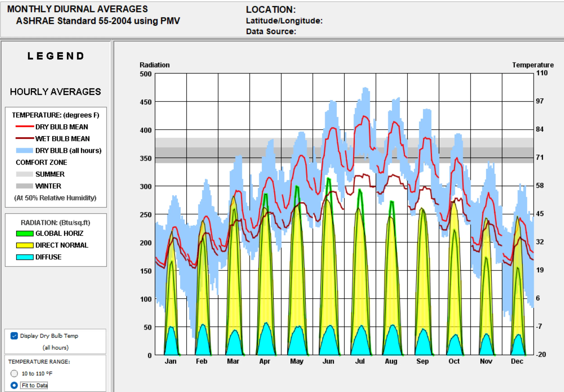Uncheck the Display Dry Bulb Temp checkbox
The image size is (564, 392).
(x=14, y=336)
